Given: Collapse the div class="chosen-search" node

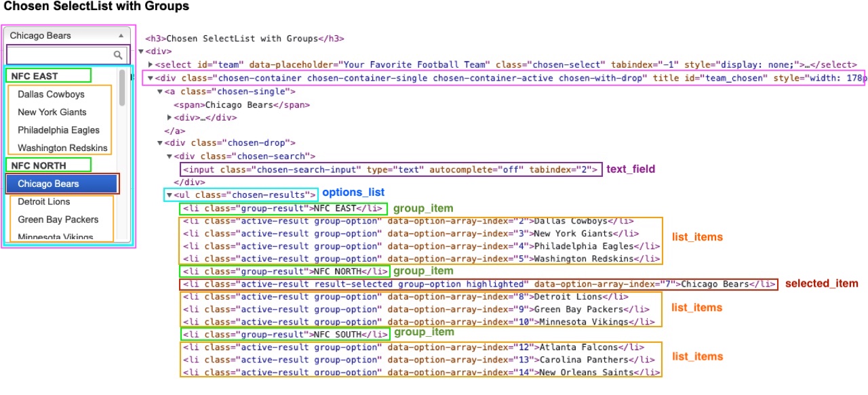Looking at the screenshot, I should click(170, 157).
